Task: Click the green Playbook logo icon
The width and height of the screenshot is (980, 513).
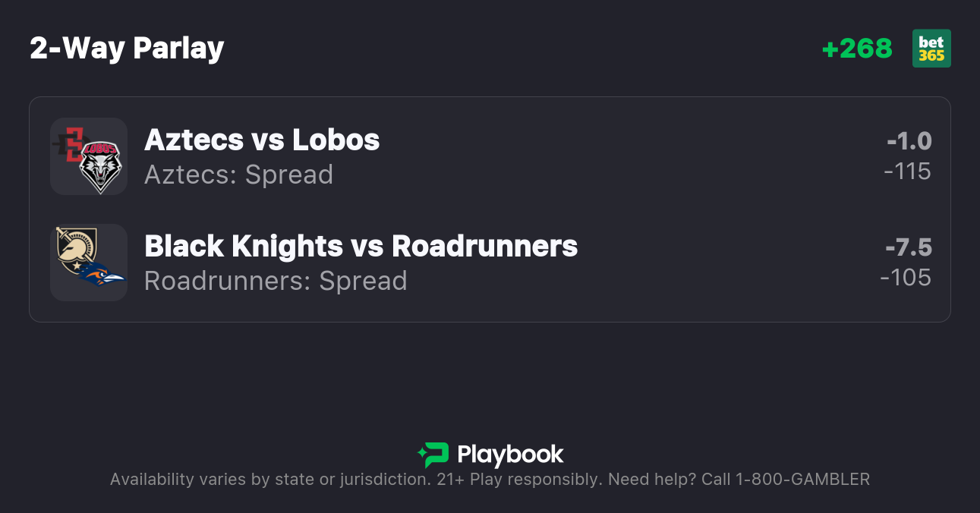Action: click(x=433, y=455)
